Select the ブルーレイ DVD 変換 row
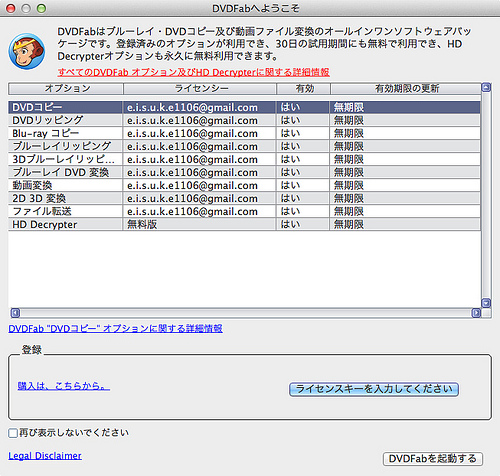This screenshot has width=500, height=476. click(244, 172)
